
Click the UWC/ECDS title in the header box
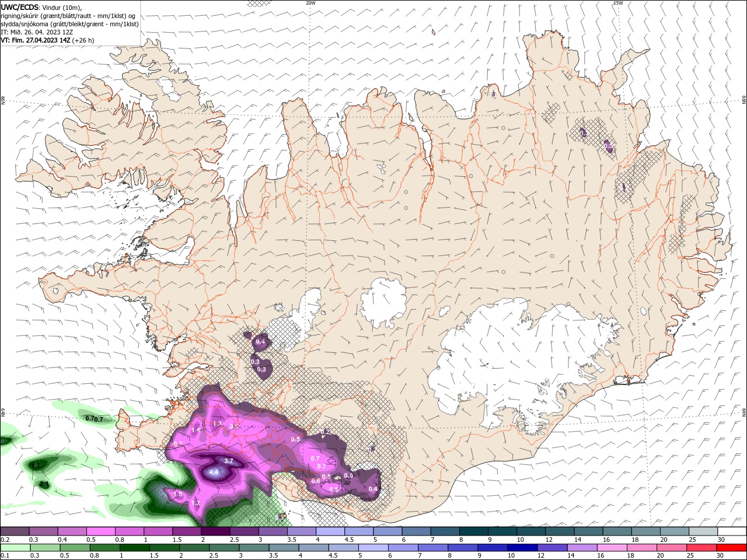(x=20, y=7)
